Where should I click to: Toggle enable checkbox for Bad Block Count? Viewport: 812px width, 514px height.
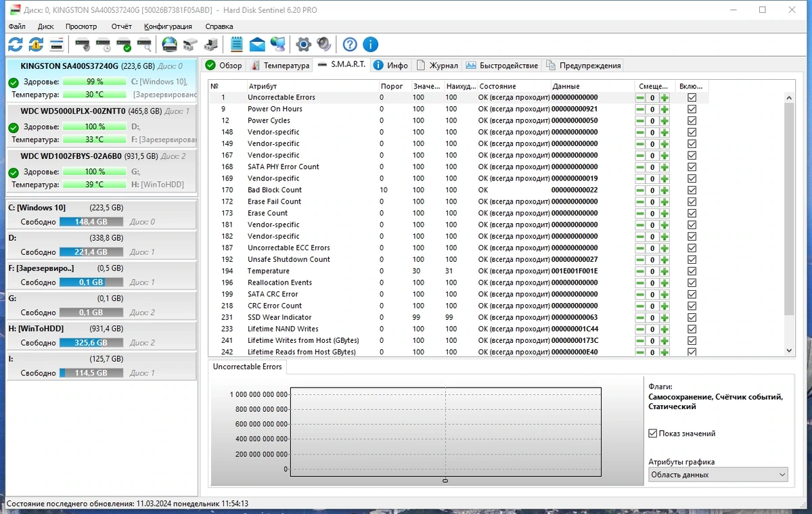point(692,190)
